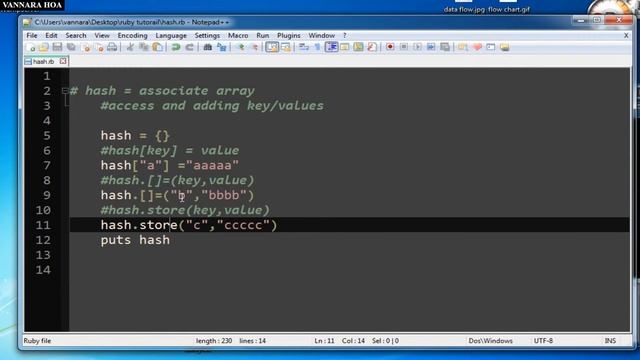
Task: Toggle Word wrap toolbar icon
Action: pos(304,47)
